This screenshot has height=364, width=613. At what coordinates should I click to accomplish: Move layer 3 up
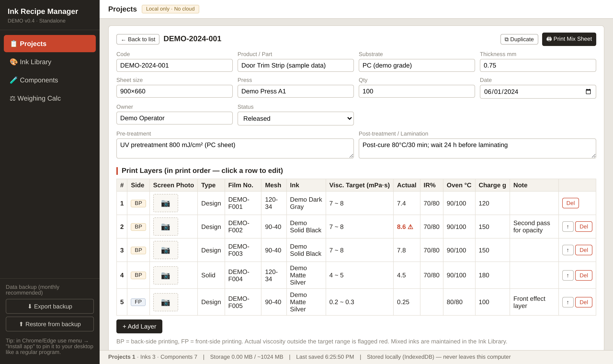(568, 250)
